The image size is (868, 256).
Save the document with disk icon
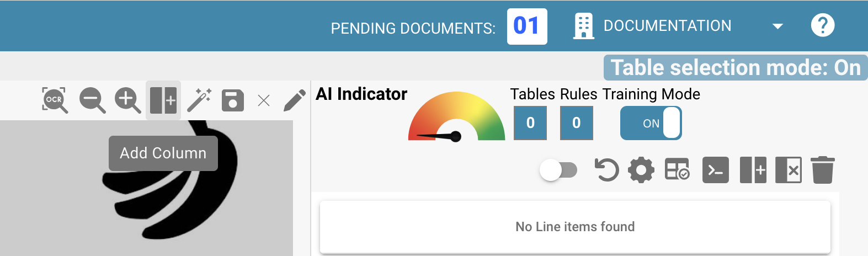click(233, 100)
